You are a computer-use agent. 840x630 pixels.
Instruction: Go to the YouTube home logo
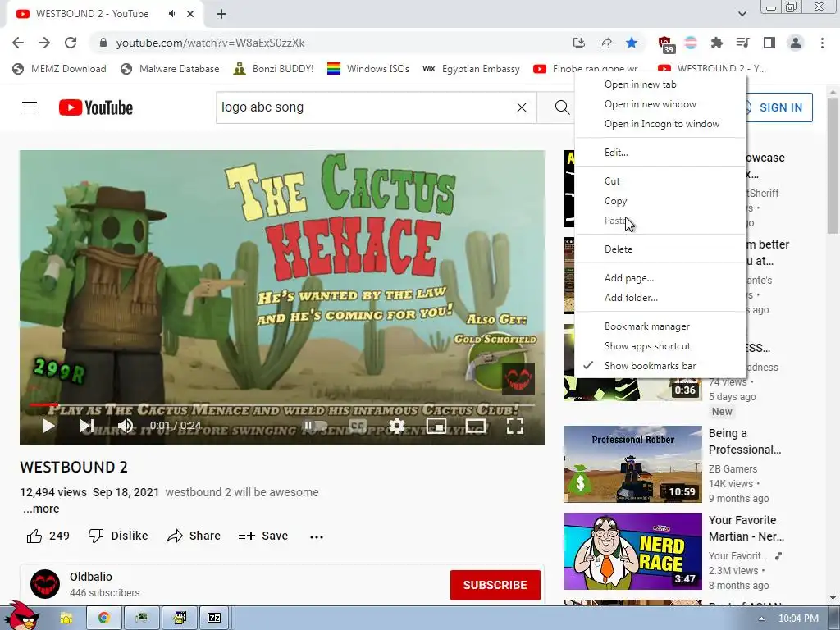click(96, 107)
